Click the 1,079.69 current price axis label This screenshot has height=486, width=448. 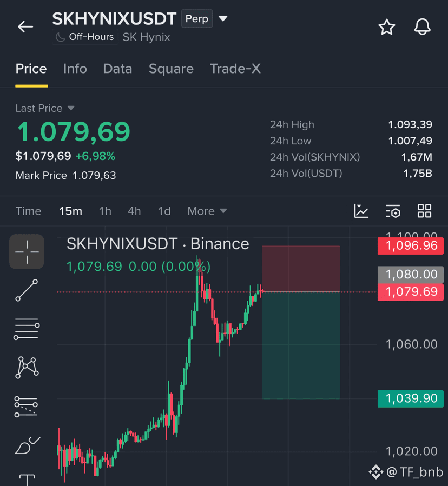coord(411,292)
